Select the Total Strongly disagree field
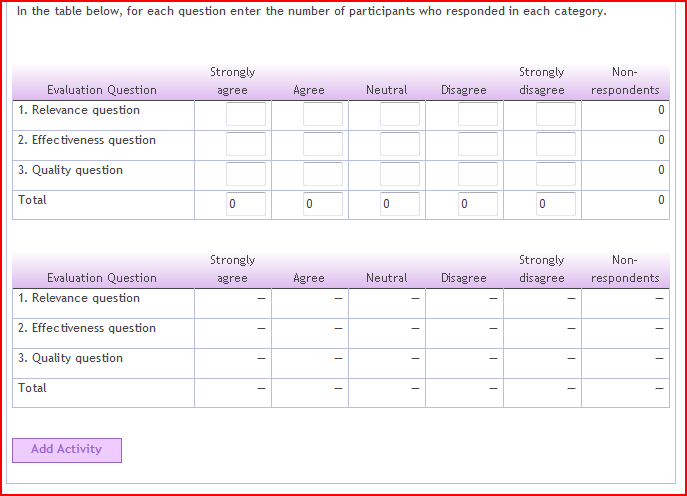Screen dimensions: 687x496 pos(556,204)
